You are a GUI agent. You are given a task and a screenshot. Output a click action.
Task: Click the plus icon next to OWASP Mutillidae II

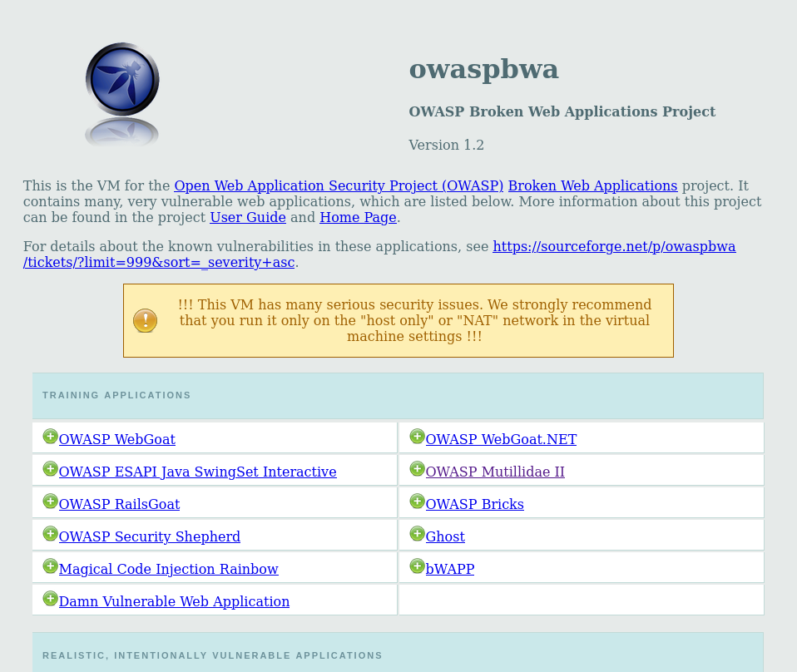pyautogui.click(x=417, y=467)
